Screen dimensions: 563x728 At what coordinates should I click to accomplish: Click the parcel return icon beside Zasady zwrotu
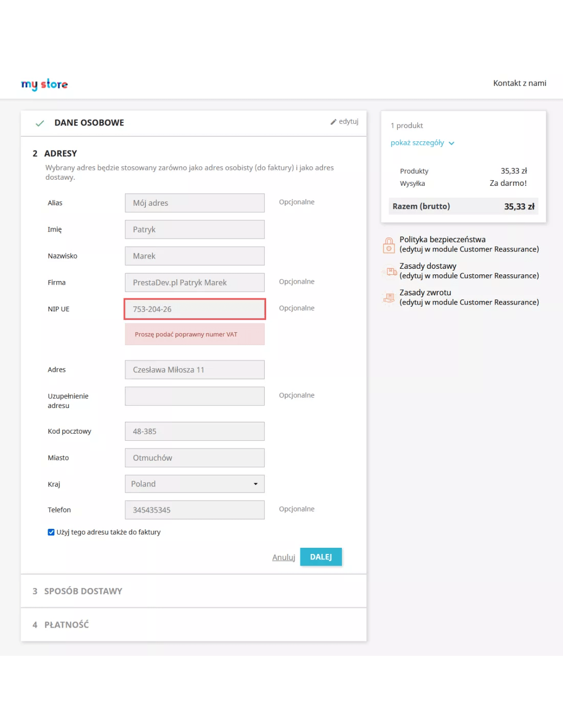388,297
